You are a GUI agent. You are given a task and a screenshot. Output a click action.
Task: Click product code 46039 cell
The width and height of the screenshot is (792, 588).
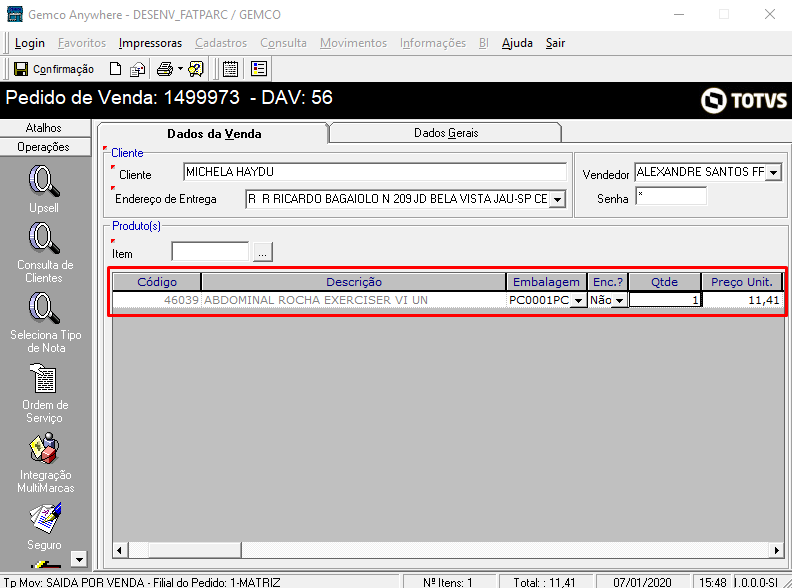pyautogui.click(x=157, y=300)
